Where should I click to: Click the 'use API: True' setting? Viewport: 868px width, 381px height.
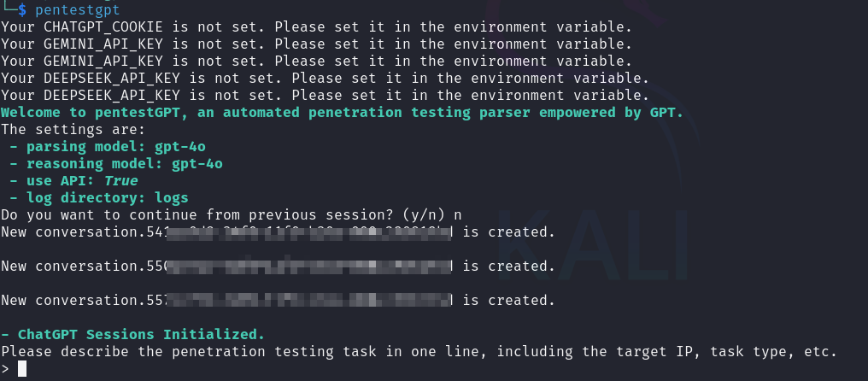click(73, 181)
